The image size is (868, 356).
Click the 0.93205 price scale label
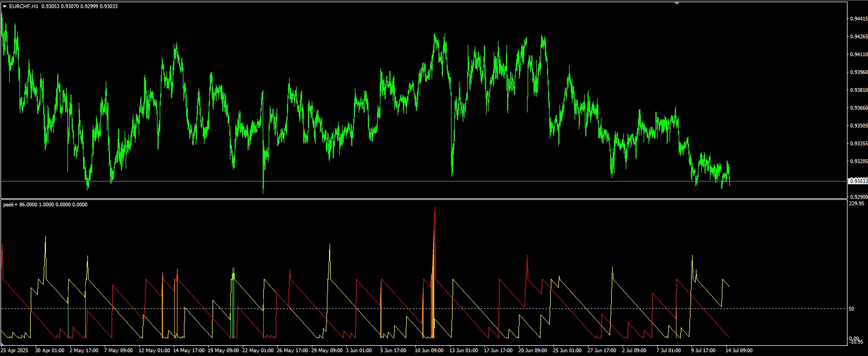click(858, 161)
